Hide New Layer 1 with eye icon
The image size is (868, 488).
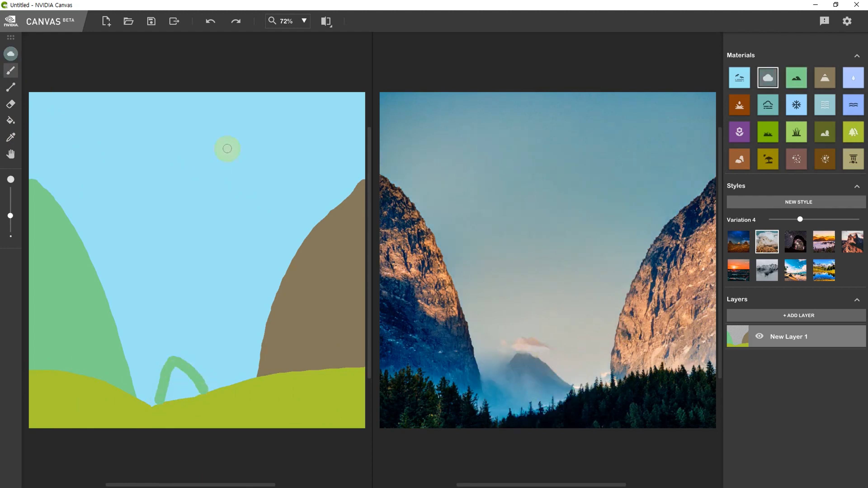(759, 336)
